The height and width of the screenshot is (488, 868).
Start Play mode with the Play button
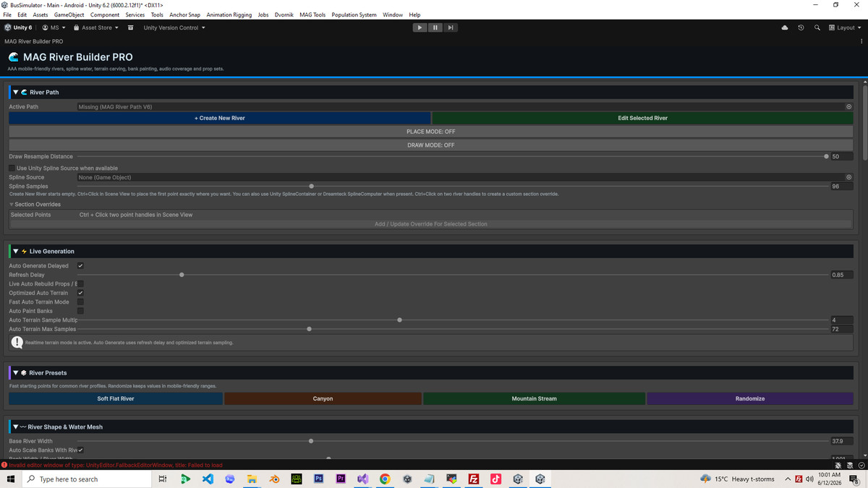click(420, 27)
